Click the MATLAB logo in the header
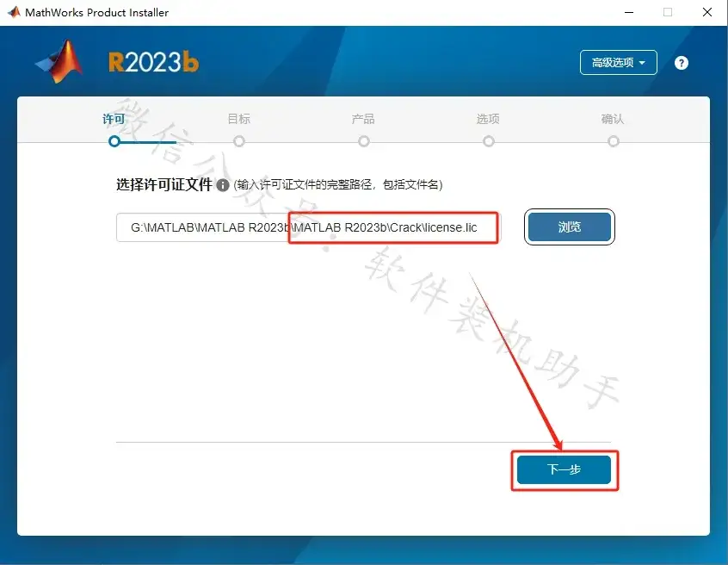 coord(59,61)
